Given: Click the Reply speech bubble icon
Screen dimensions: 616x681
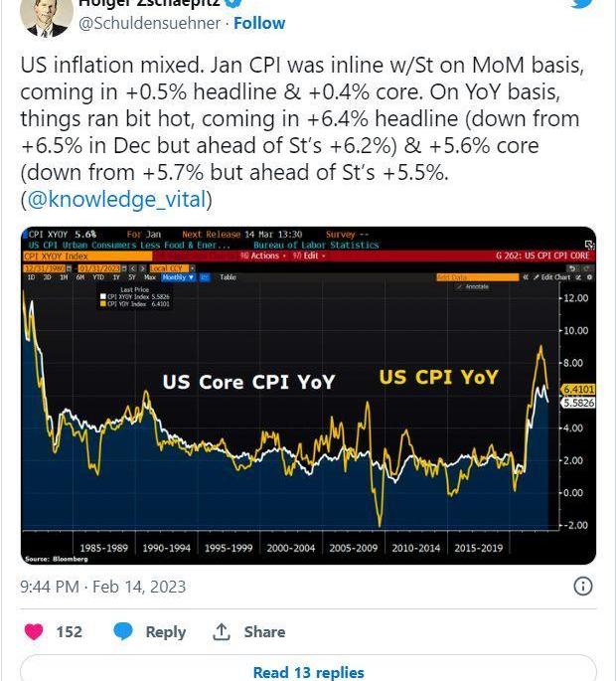Looking at the screenshot, I should coord(123,631).
